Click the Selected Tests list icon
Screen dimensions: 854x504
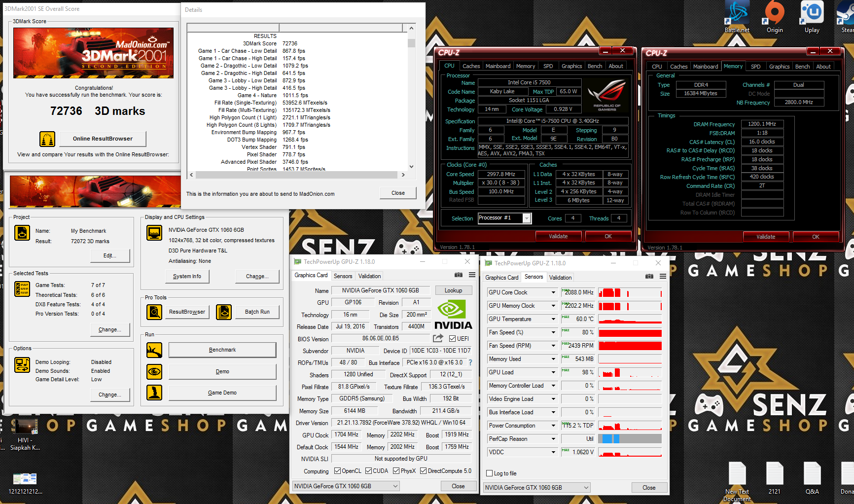click(22, 288)
